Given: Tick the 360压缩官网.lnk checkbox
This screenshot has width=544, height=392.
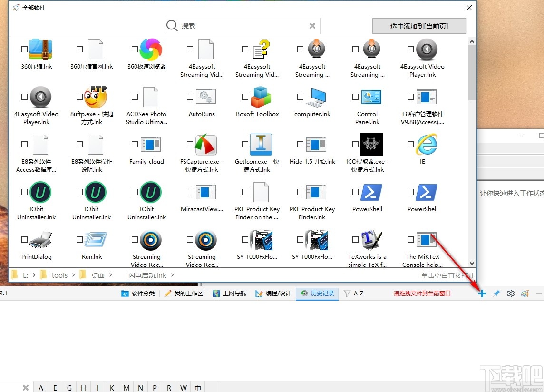Looking at the screenshot, I should [79, 49].
